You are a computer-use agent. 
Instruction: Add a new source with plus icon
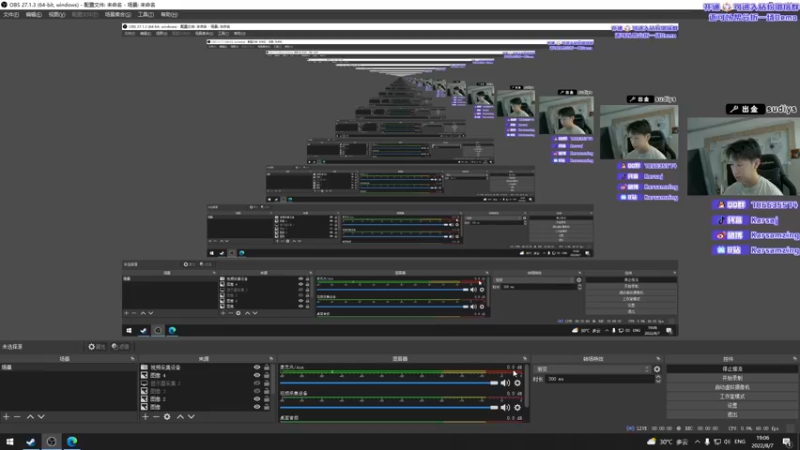(x=145, y=417)
